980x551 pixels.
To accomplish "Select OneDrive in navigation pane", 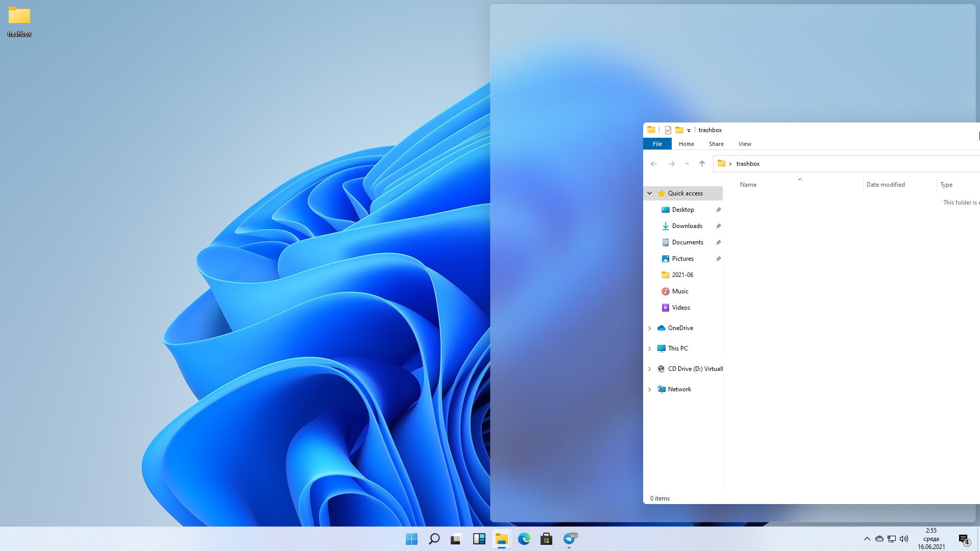I will (x=680, y=328).
